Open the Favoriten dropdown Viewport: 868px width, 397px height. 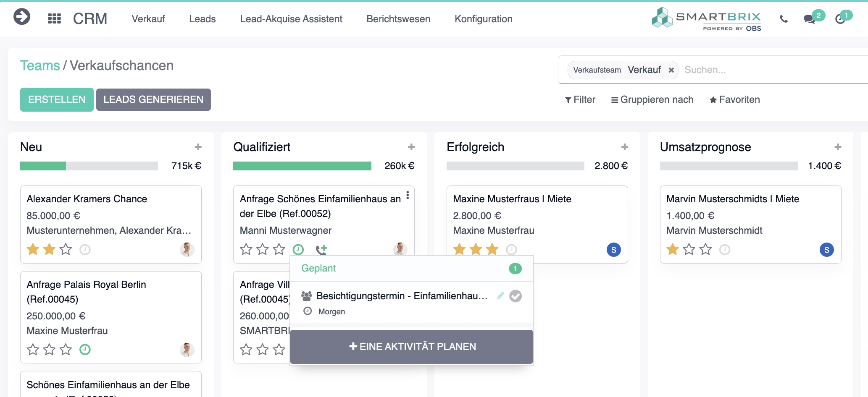pyautogui.click(x=735, y=100)
